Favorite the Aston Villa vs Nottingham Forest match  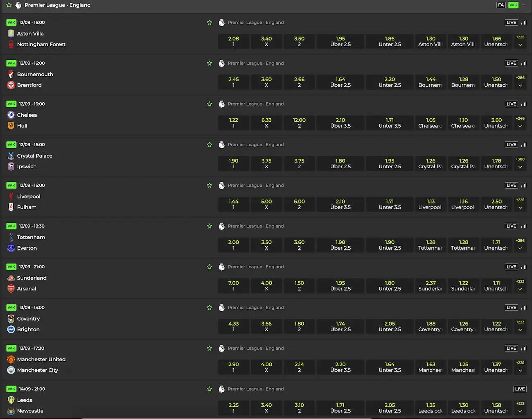(x=210, y=23)
